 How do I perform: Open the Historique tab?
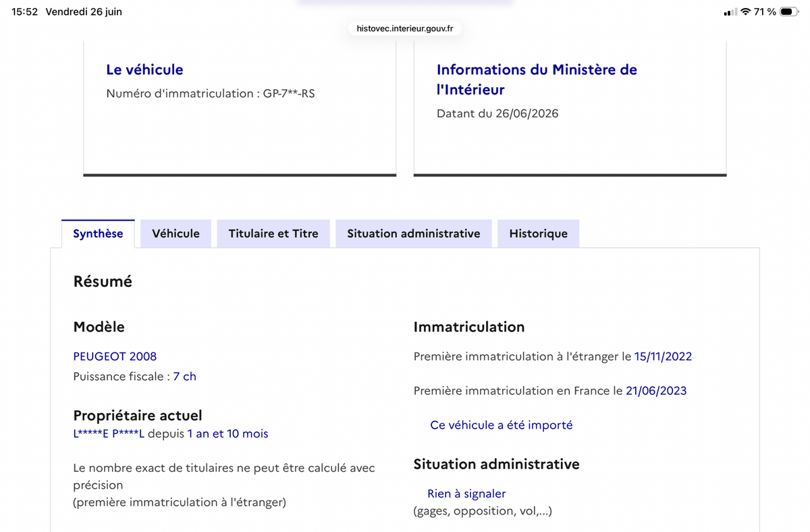pos(539,234)
